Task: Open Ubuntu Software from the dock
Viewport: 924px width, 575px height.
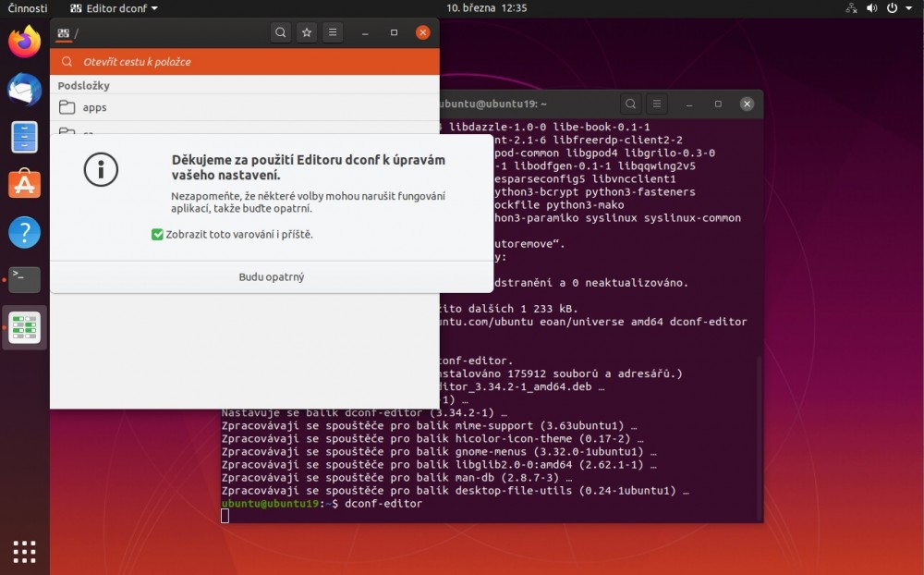Action: 25,184
